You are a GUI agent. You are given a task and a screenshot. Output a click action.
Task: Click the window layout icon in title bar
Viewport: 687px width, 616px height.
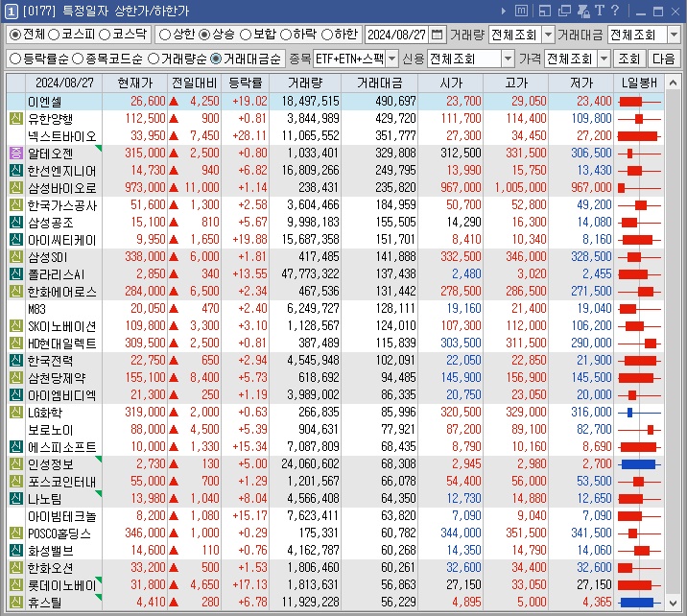544,11
